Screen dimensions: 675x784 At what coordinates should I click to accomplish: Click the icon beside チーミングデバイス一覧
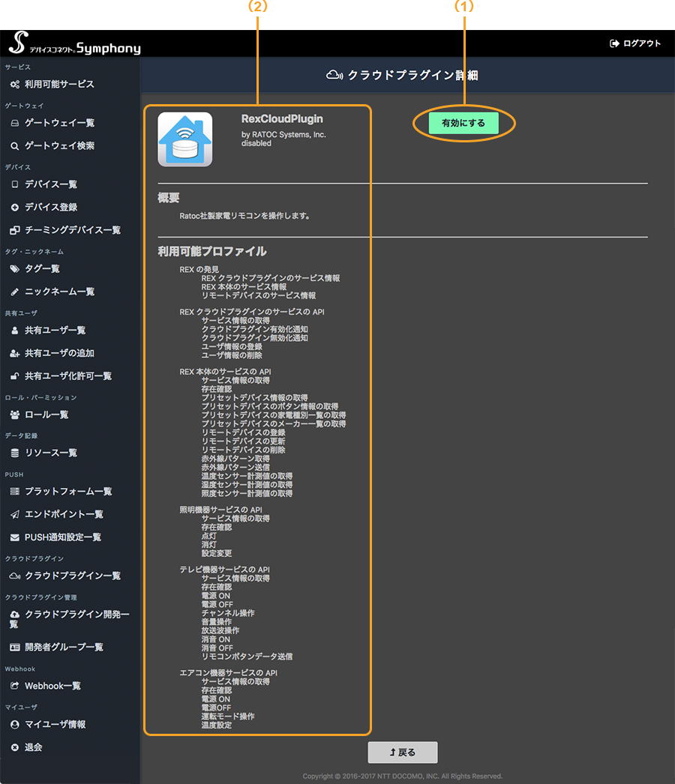pos(15,231)
